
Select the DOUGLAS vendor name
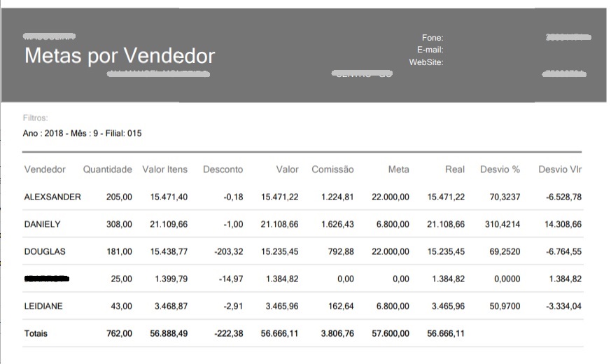coord(45,251)
